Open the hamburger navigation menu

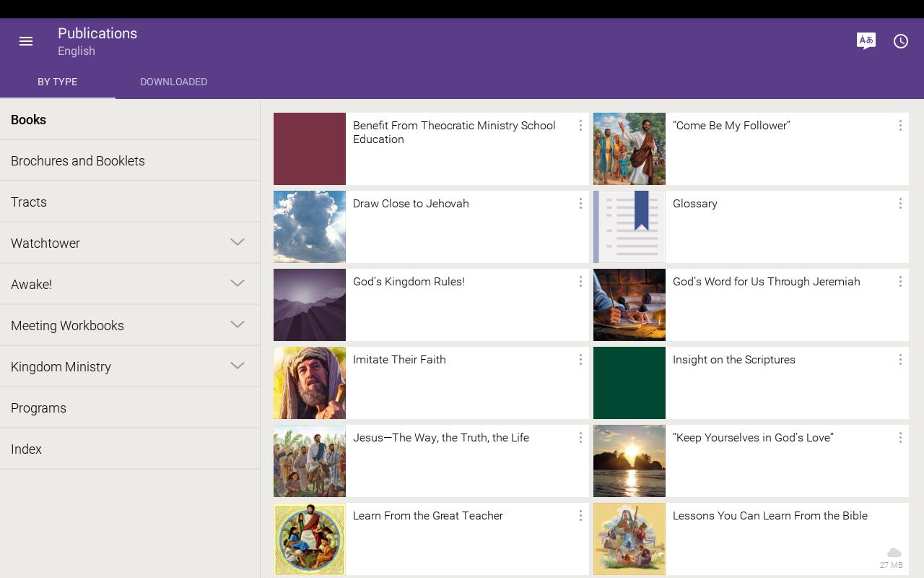tap(26, 41)
